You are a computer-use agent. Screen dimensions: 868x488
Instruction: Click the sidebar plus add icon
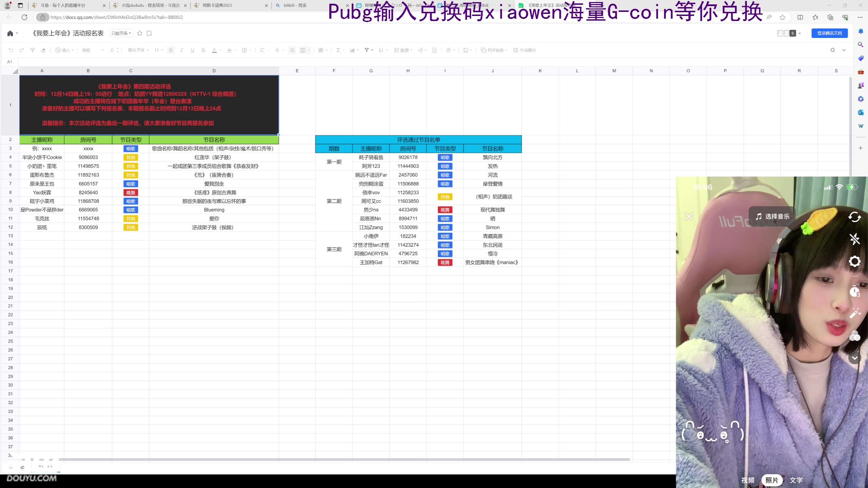point(861,148)
